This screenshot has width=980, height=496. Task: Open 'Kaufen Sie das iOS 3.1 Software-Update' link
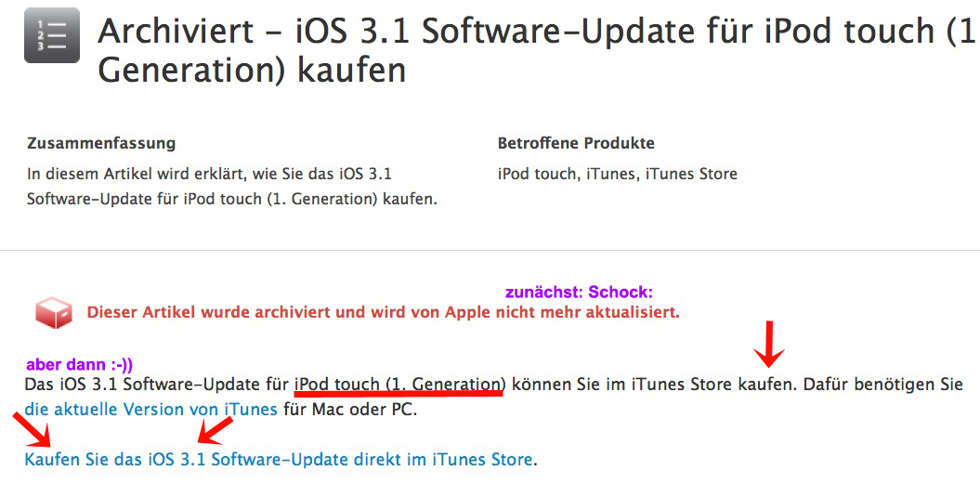pyautogui.click(x=279, y=460)
